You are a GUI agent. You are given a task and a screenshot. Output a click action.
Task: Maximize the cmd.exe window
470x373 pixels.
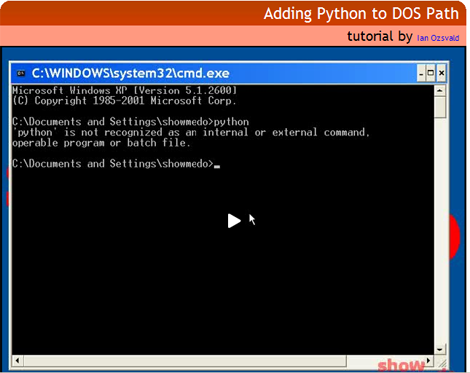[431, 73]
